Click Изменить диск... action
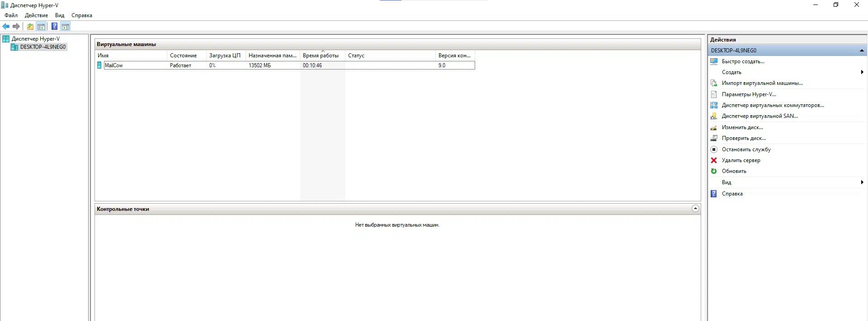868x321 pixels. click(742, 127)
